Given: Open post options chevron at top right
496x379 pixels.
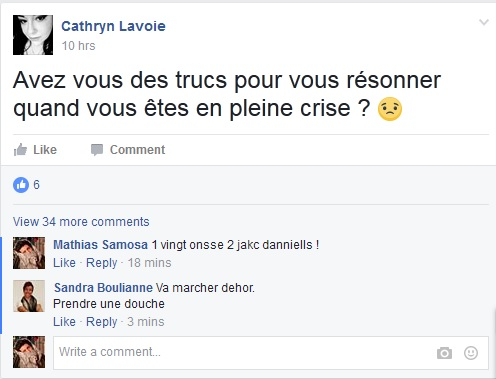Looking at the screenshot, I should click(x=484, y=22).
